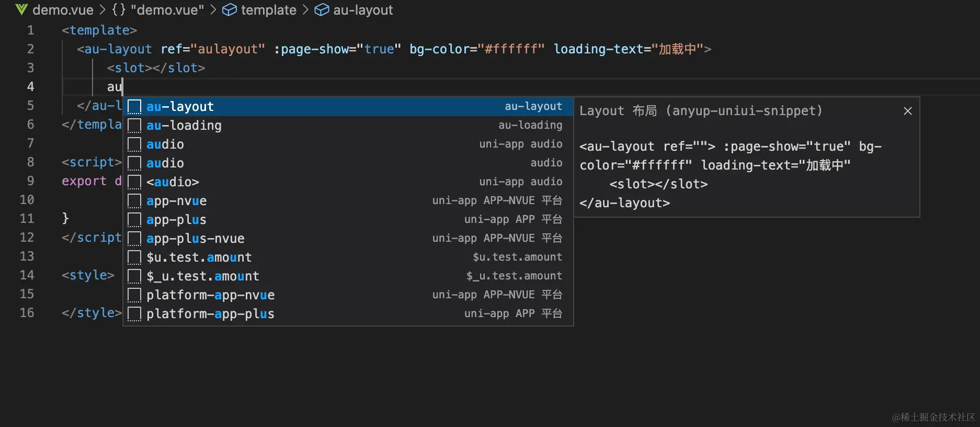Place cursor after the typed "au" on line 4
980x427 pixels.
122,87
